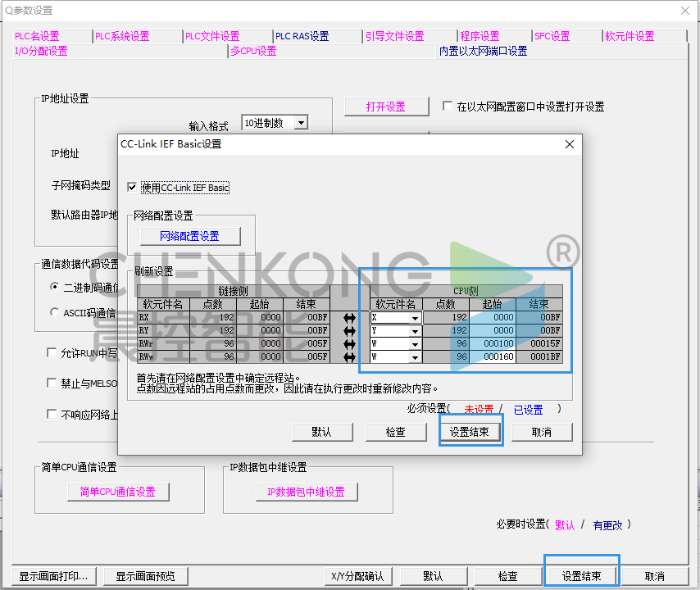Click the RX row link arrow icon
700x590 pixels.
click(x=349, y=318)
